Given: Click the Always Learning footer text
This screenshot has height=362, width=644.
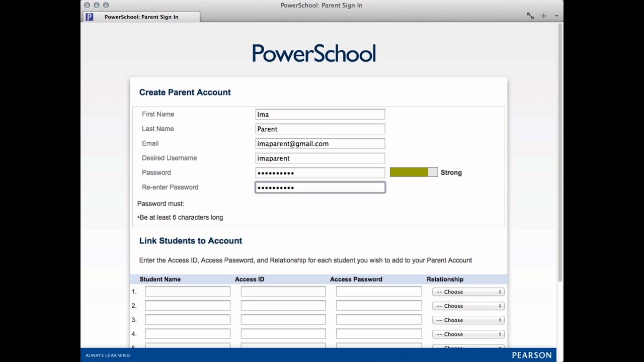Looking at the screenshot, I should point(108,355).
